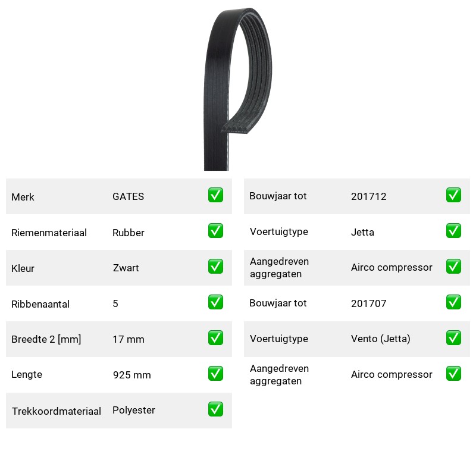
Task: Click the last Airco compressor checkmark
Action: pos(453,374)
